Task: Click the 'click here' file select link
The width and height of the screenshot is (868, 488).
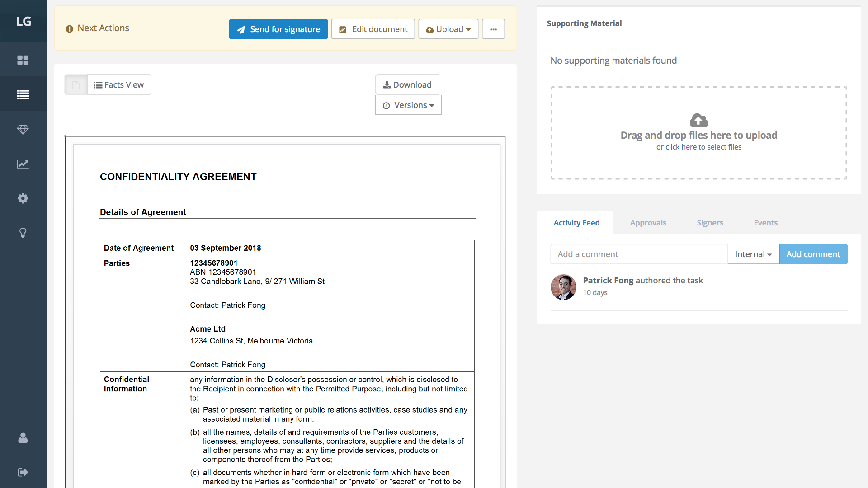Action: [x=680, y=147]
